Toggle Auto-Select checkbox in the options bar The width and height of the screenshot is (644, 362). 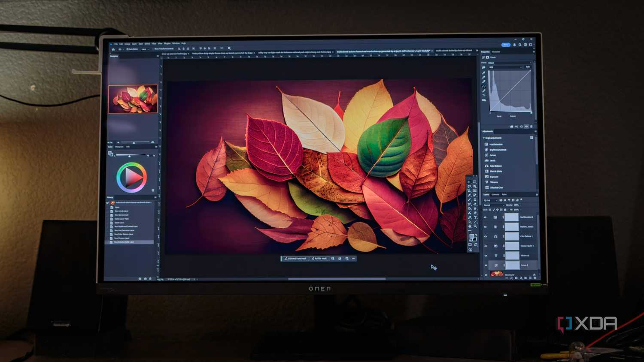[x=127, y=49]
